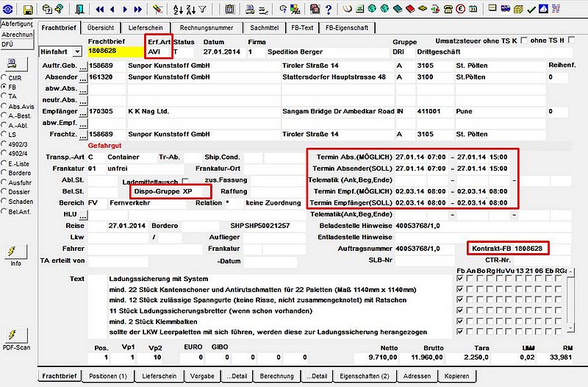Switch to the top Lieferschein tab
The height and width of the screenshot is (387, 588).
tap(146, 28)
